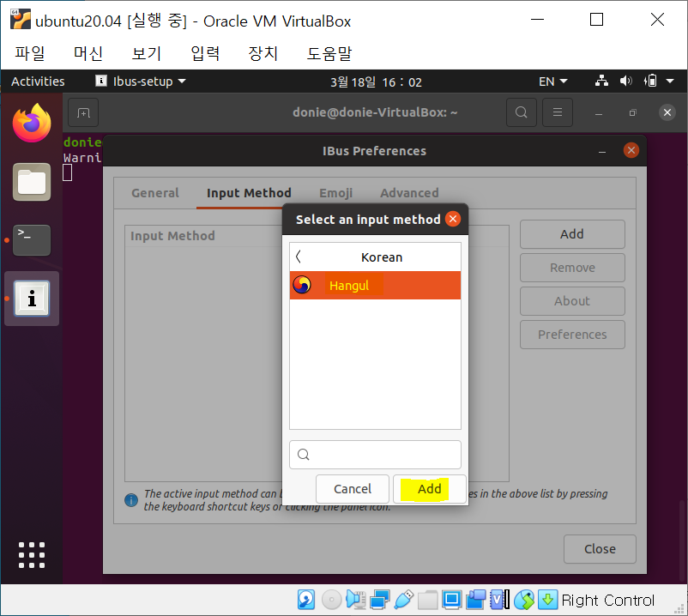This screenshot has height=616, width=688.
Task: Click the Hangul taegeuk icon
Action: pos(302,285)
